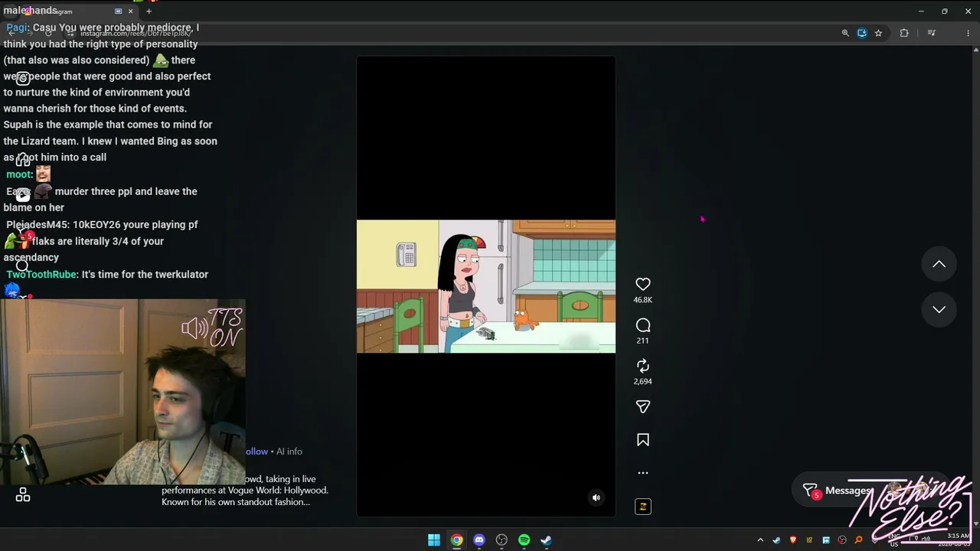980x551 pixels.
Task: Save the reel with the bookmark icon
Action: (x=643, y=440)
